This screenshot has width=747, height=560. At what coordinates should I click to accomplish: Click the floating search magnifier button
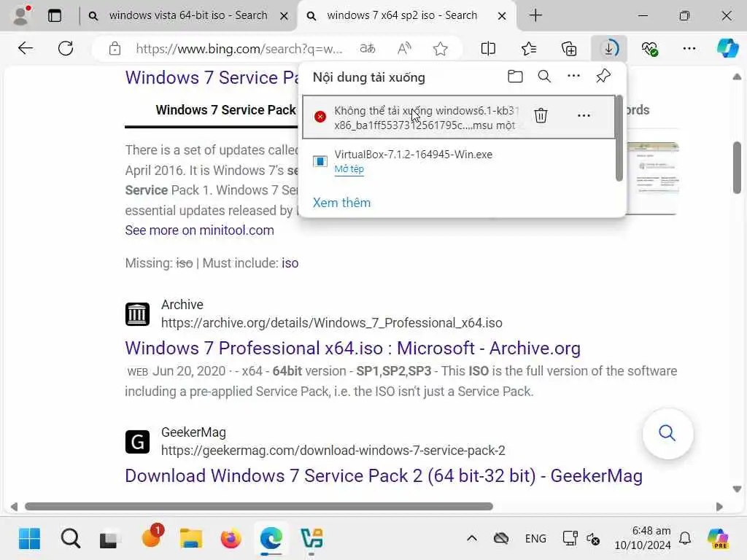tap(667, 433)
